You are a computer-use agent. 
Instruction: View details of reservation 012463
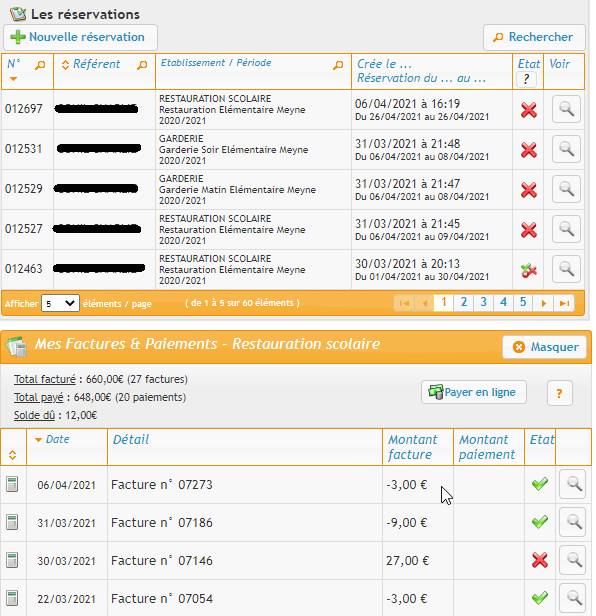(566, 269)
